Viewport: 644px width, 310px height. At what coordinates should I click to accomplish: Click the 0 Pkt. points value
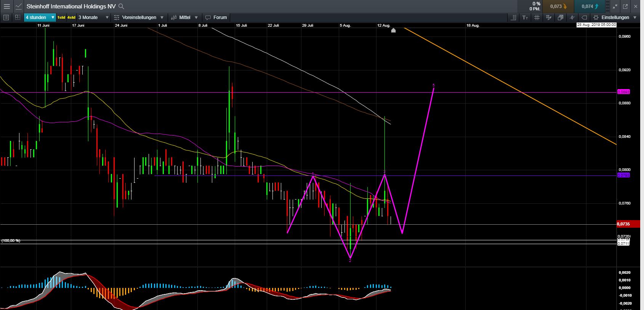point(535,9)
